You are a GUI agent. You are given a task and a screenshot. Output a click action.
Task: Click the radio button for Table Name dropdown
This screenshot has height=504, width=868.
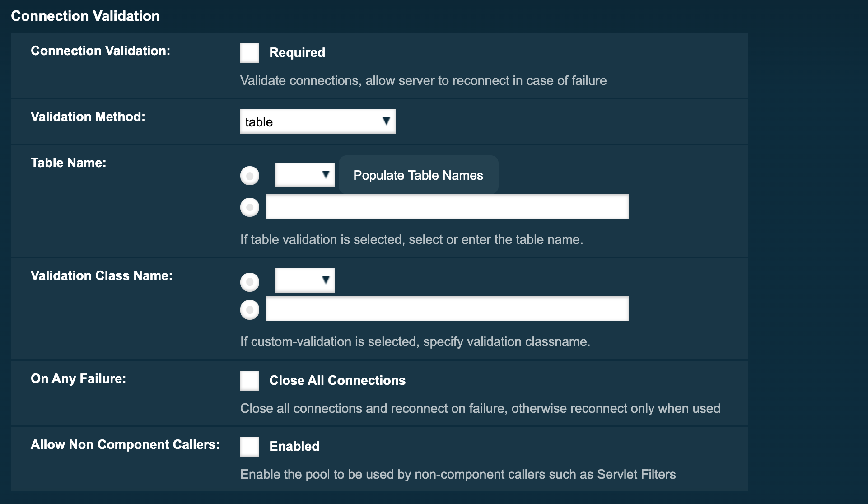tap(250, 175)
